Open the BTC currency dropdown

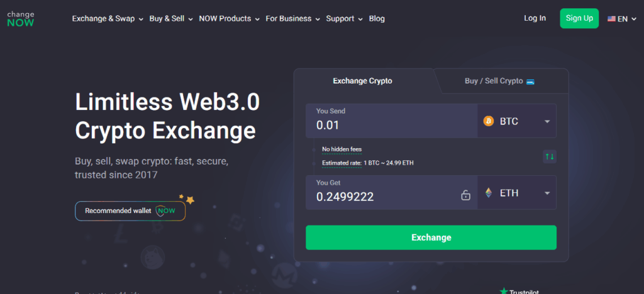point(547,121)
